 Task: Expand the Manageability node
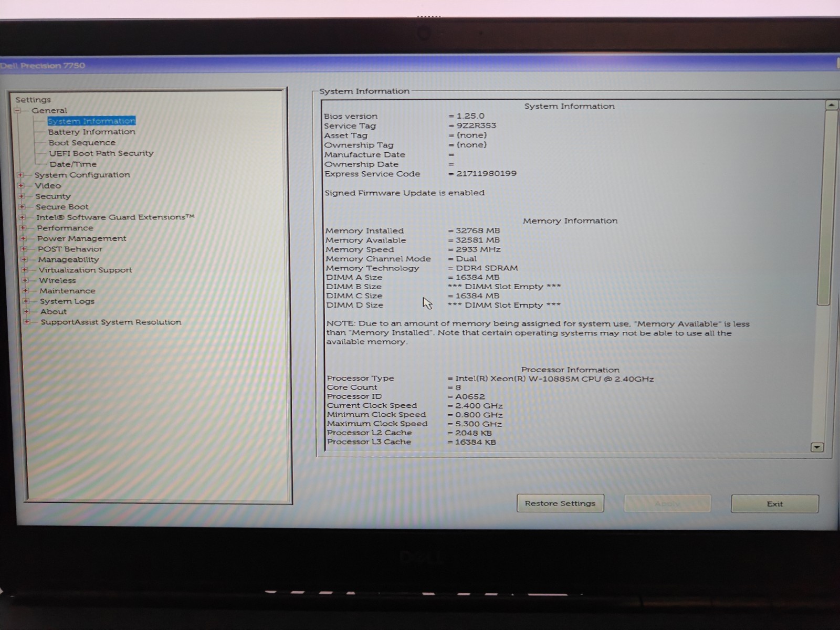coord(24,259)
